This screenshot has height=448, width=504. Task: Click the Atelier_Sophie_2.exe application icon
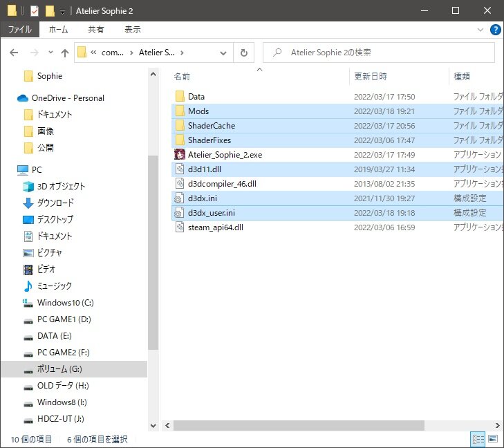tap(180, 154)
